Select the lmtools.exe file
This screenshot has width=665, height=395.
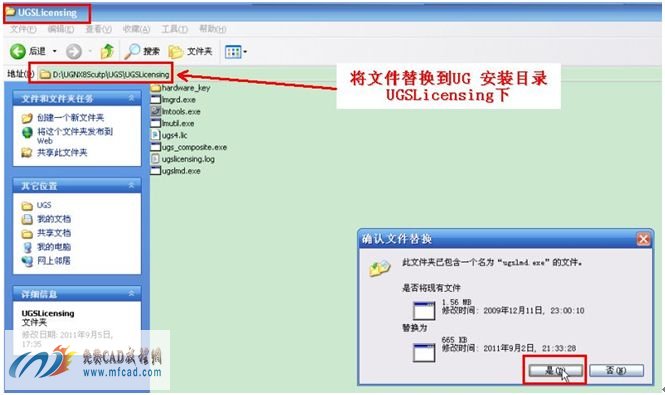pyautogui.click(x=176, y=112)
